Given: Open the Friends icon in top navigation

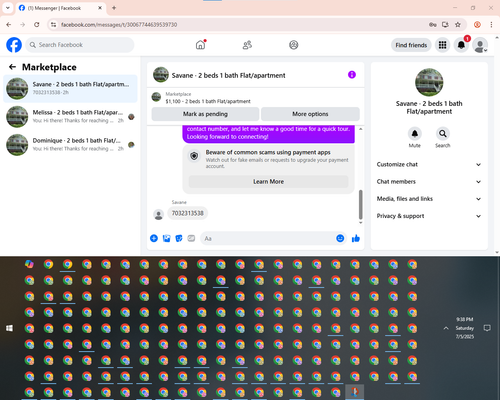Looking at the screenshot, I should (x=247, y=45).
